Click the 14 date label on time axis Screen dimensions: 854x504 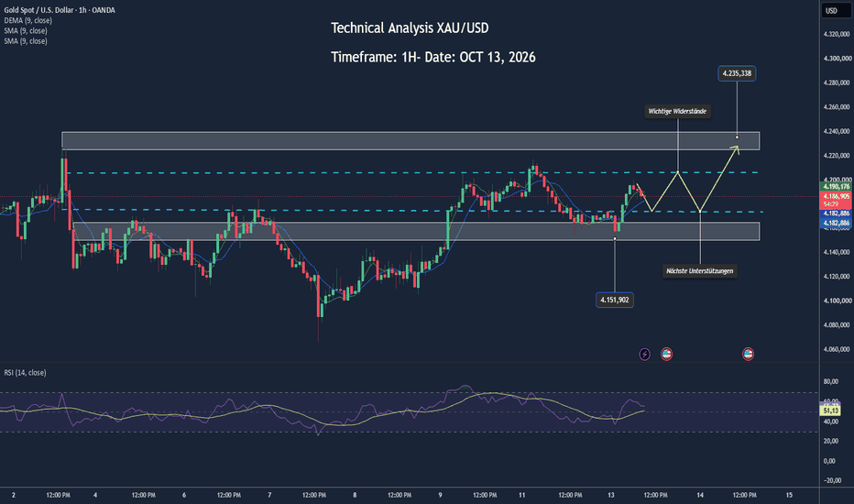coord(700,495)
